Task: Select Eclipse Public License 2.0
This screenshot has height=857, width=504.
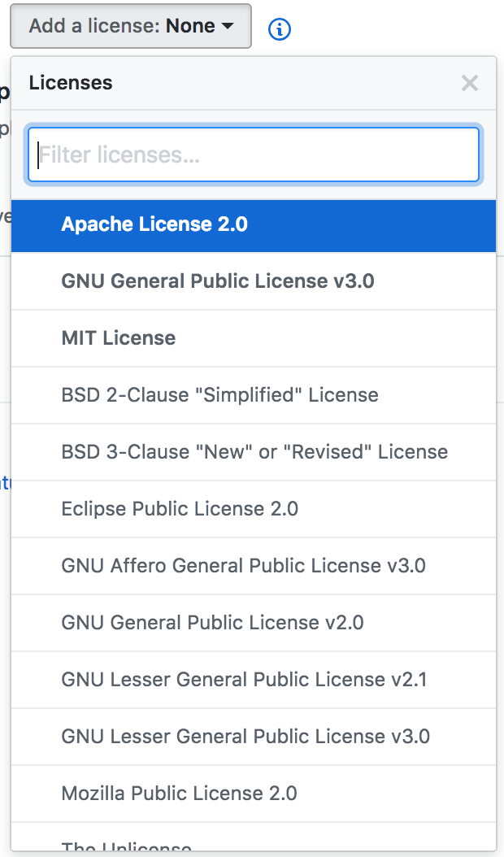Action: tap(254, 509)
